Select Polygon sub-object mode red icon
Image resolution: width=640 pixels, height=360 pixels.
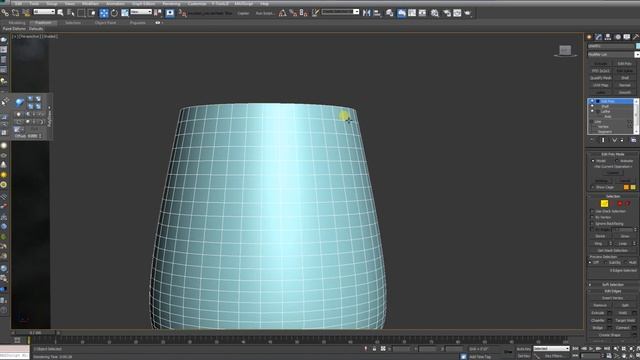coord(620,203)
